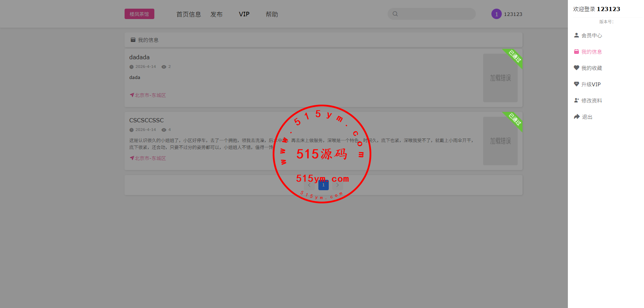The image size is (644, 308).
Task: Click the 我的信息 calendar icon in sidebar
Action: pos(576,52)
